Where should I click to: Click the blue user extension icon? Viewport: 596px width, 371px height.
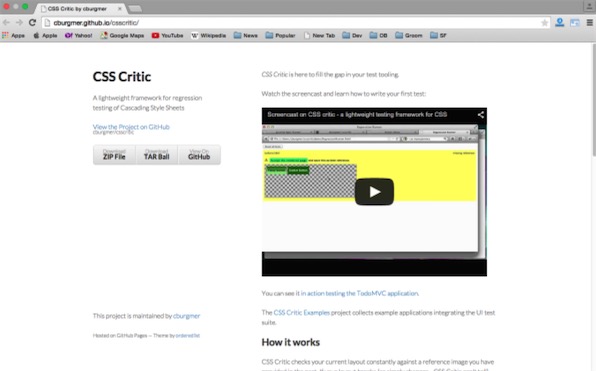(x=559, y=22)
